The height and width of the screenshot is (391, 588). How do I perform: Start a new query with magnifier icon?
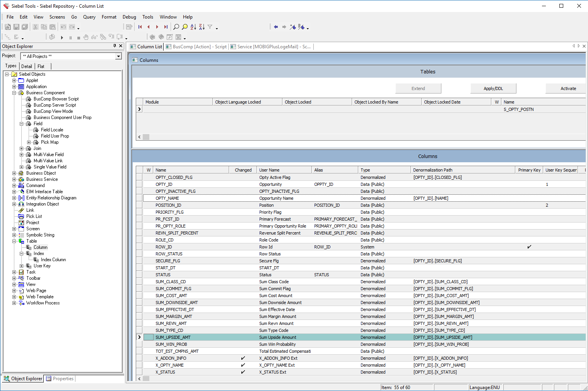click(176, 27)
